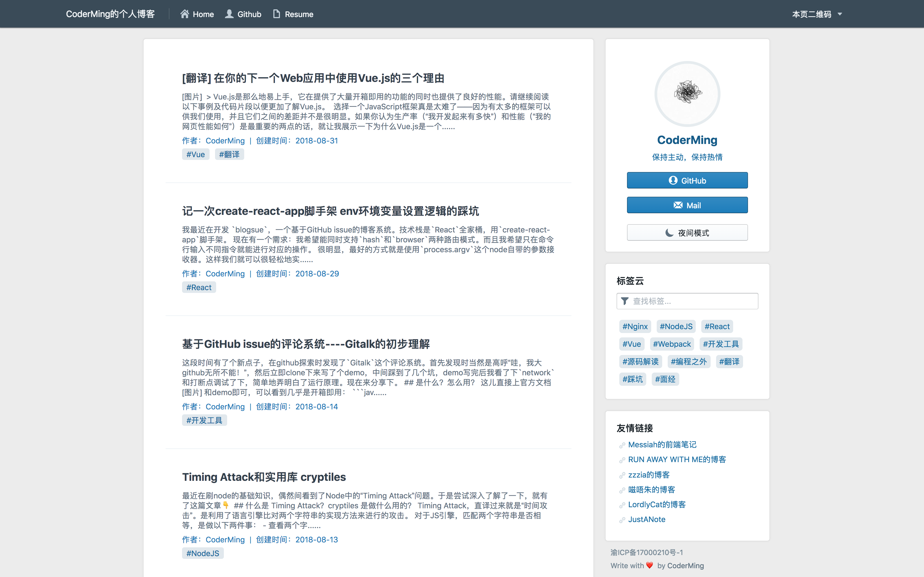Click the Home house icon in navbar
The image size is (924, 577).
[x=185, y=14]
